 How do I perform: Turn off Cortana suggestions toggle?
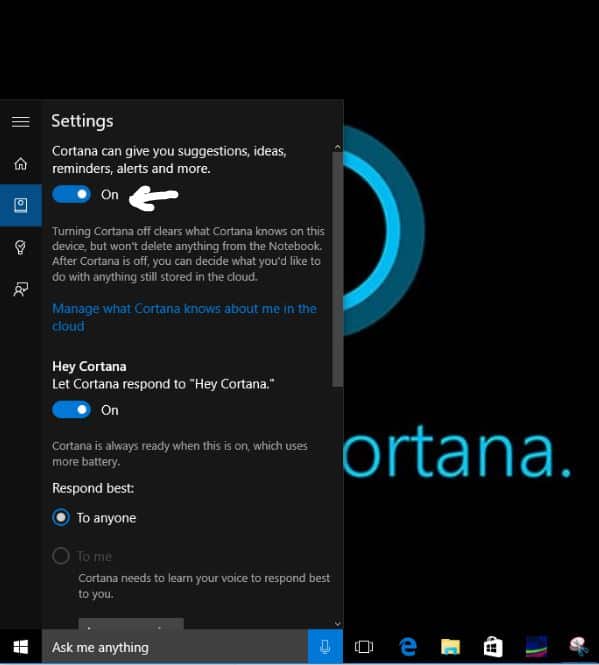[x=71, y=195]
